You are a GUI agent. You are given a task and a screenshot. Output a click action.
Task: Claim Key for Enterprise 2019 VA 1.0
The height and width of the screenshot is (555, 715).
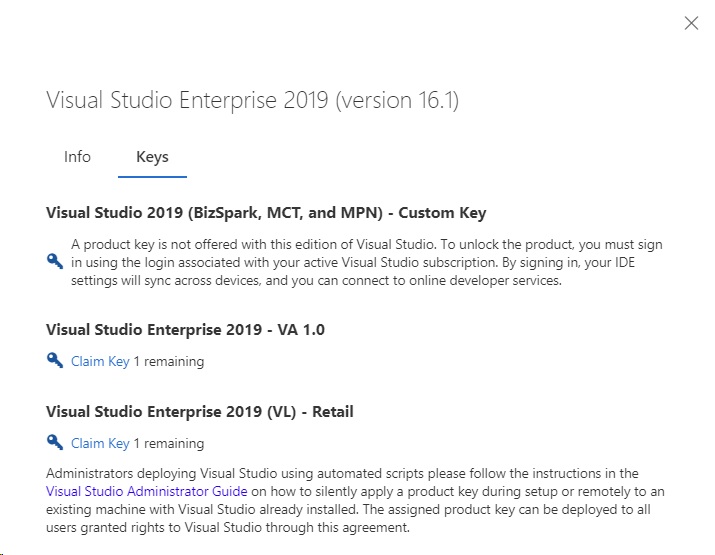100,361
